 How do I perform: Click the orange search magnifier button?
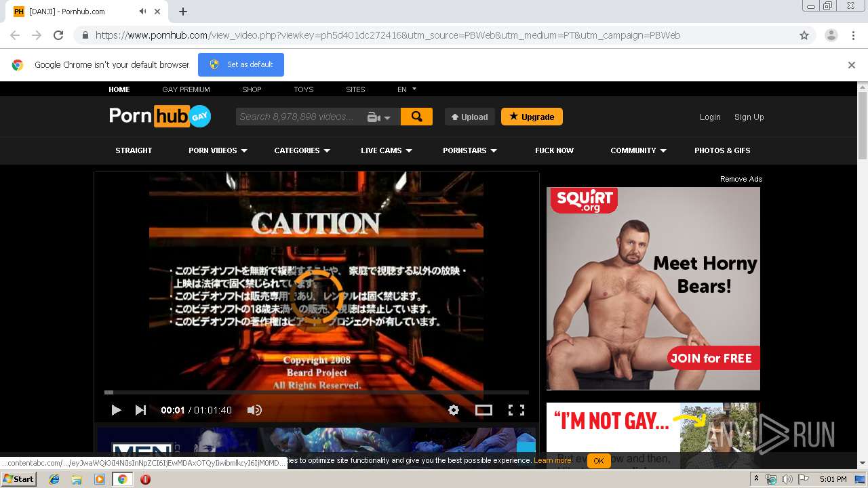tap(416, 117)
